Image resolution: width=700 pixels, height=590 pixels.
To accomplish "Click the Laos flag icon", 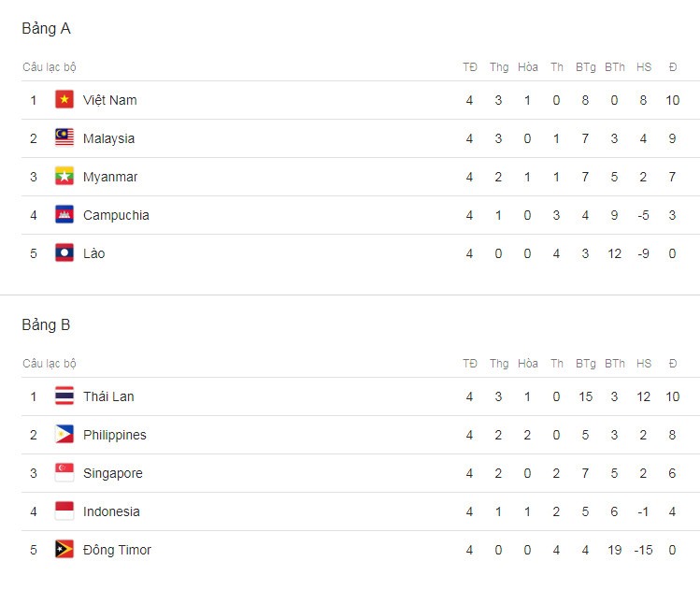I will point(64,253).
